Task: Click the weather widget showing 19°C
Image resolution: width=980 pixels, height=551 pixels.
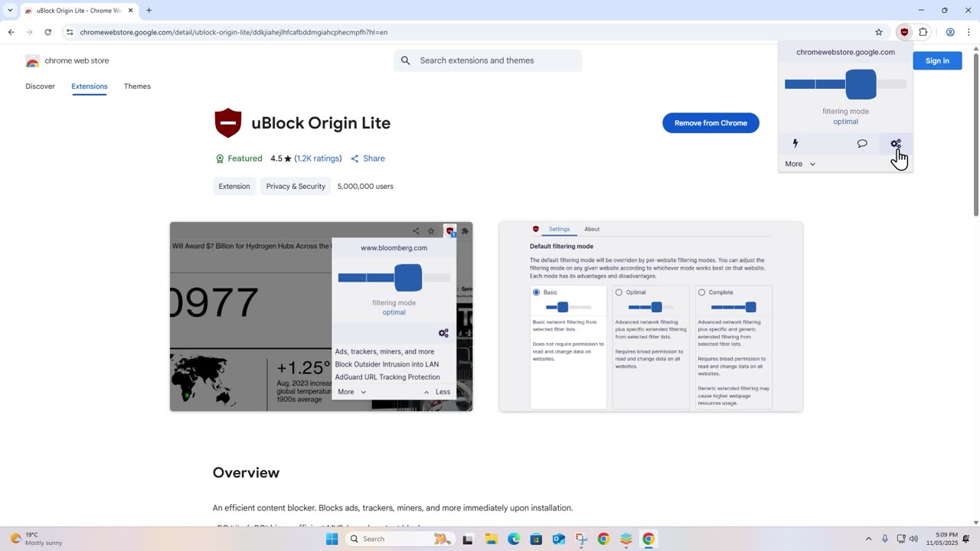Action: (36, 539)
